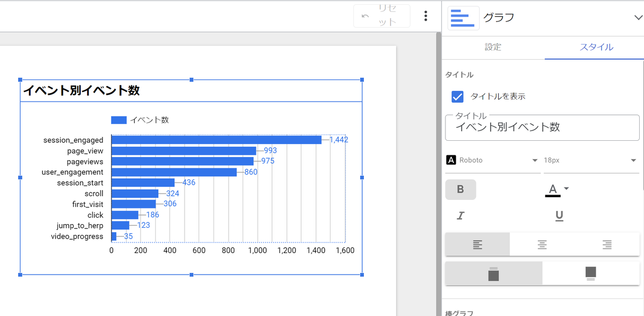Image resolution: width=644 pixels, height=316 pixels.
Task: Click the リセット button
Action: click(382, 16)
